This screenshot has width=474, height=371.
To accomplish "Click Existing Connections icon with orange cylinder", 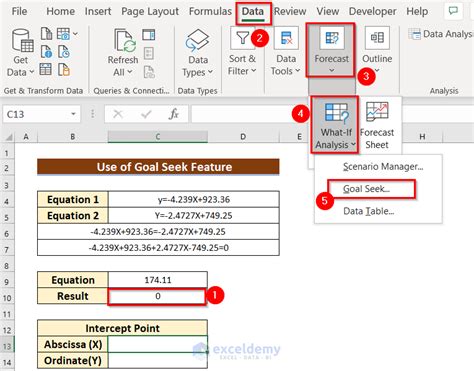I will click(x=63, y=69).
